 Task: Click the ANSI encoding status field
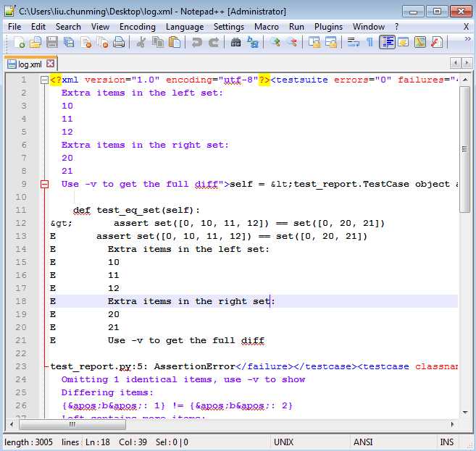tap(393, 442)
